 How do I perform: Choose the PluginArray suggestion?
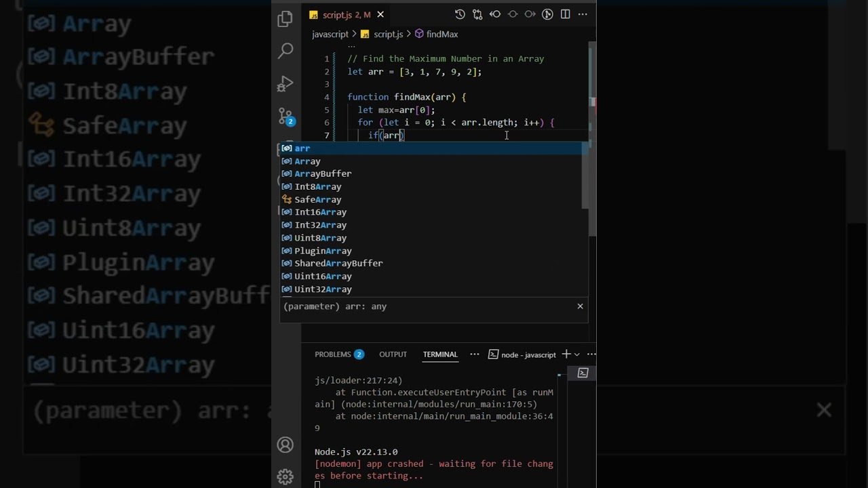tap(431, 251)
